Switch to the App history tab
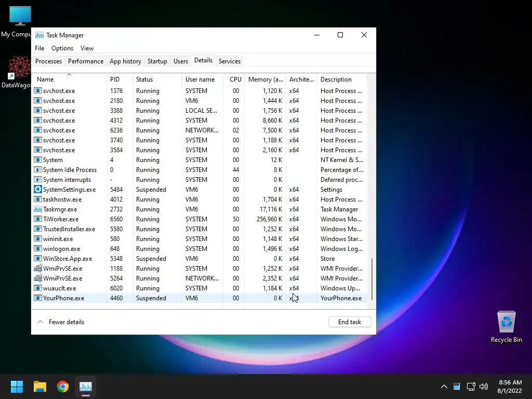This screenshot has width=532, height=399. [125, 61]
